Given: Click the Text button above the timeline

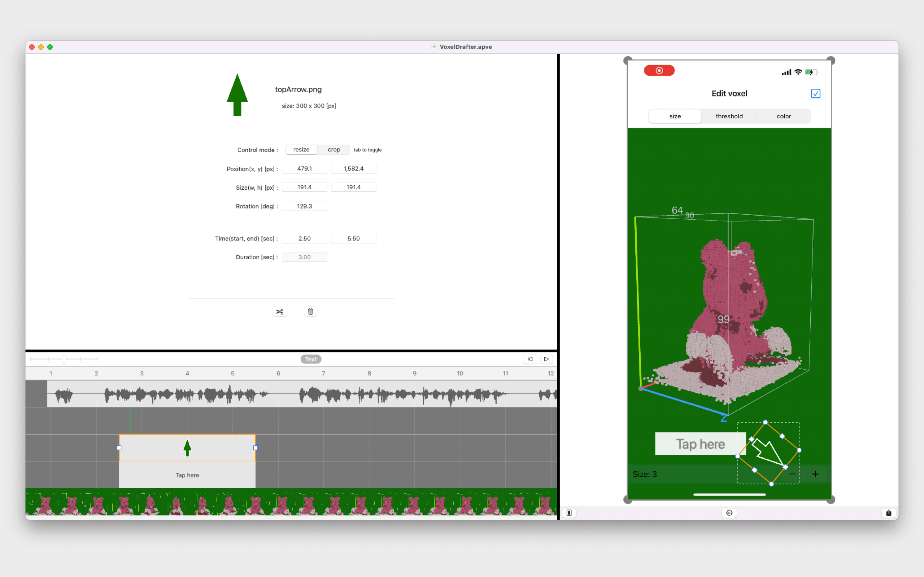Looking at the screenshot, I should click(x=311, y=359).
